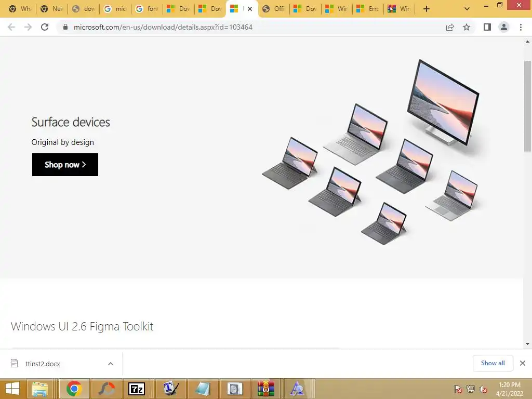532x399 pixels.
Task: Switch to the 'Wh' Chrome tab
Action: pyautogui.click(x=20, y=9)
